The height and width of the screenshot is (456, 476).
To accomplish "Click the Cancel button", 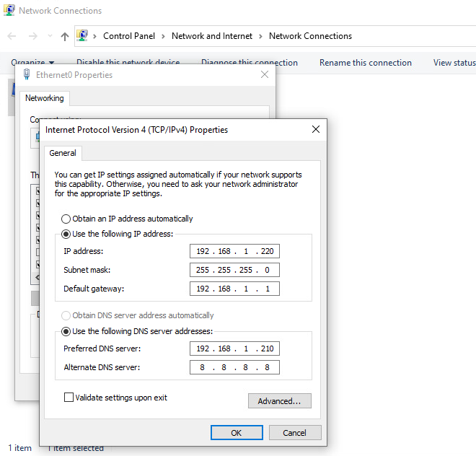I will pos(295,433).
